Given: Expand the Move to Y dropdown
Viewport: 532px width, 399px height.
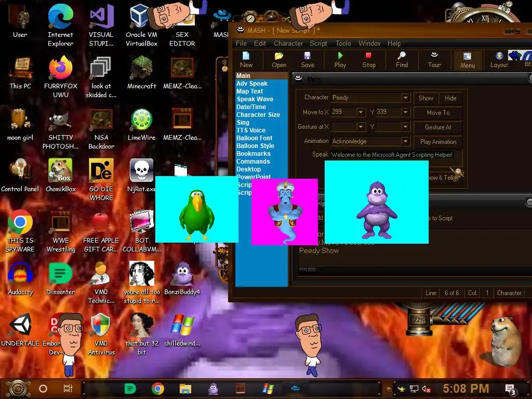Looking at the screenshot, I should pos(405,112).
